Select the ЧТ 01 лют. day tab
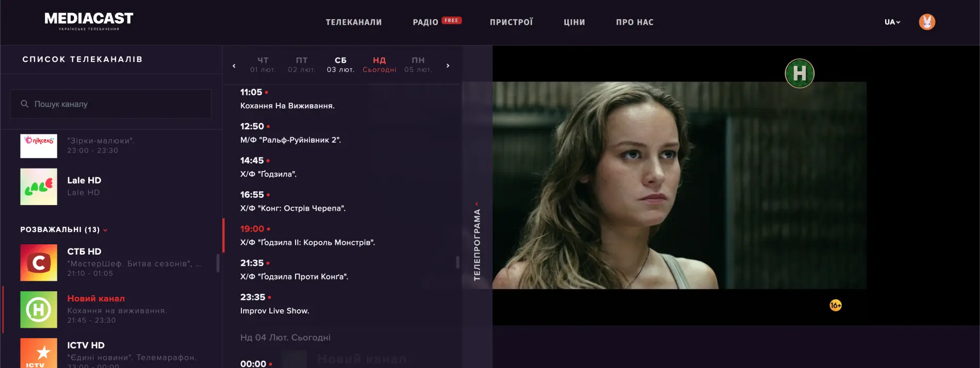The width and height of the screenshot is (980, 368). coord(263,64)
